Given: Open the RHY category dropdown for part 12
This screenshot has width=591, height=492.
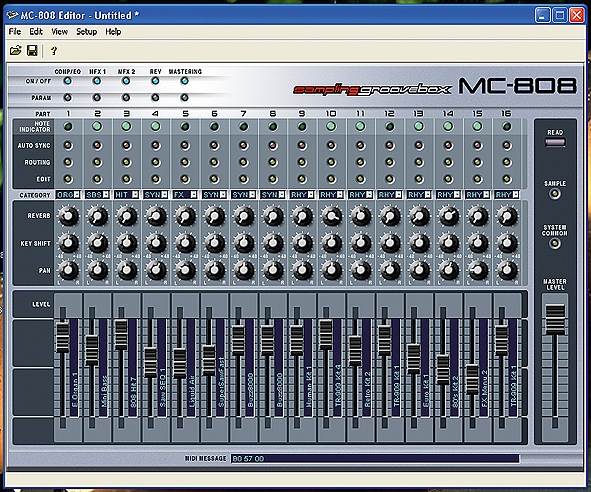Looking at the screenshot, I should pos(390,195).
